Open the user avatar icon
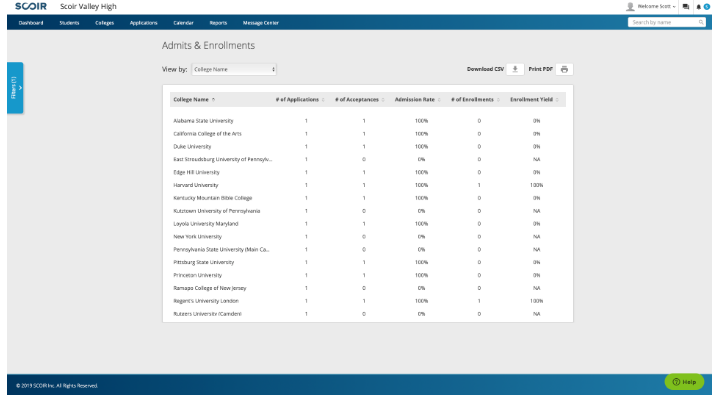717x398 pixels. tap(630, 6)
